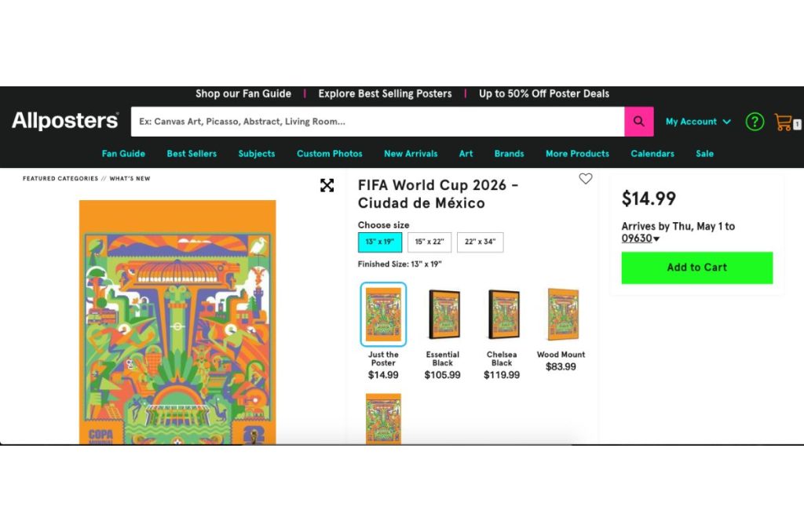Expand poster image to fullscreen view
The width and height of the screenshot is (804, 532).
(327, 185)
